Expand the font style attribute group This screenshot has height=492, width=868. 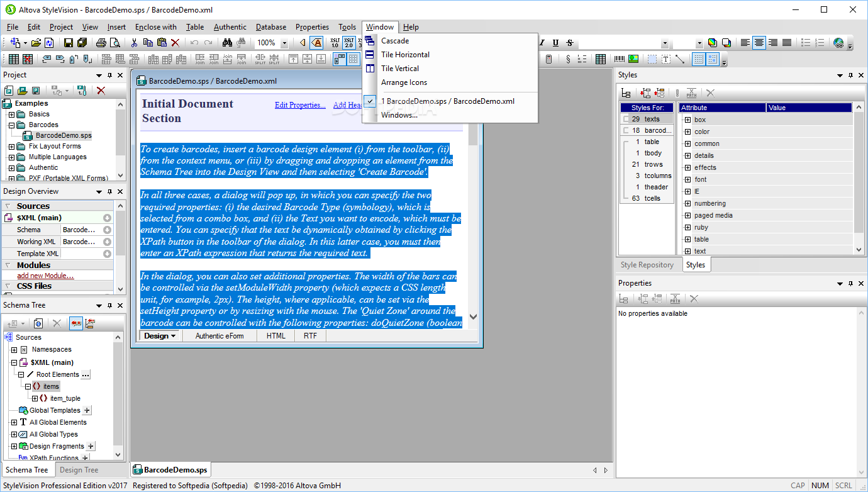click(687, 179)
